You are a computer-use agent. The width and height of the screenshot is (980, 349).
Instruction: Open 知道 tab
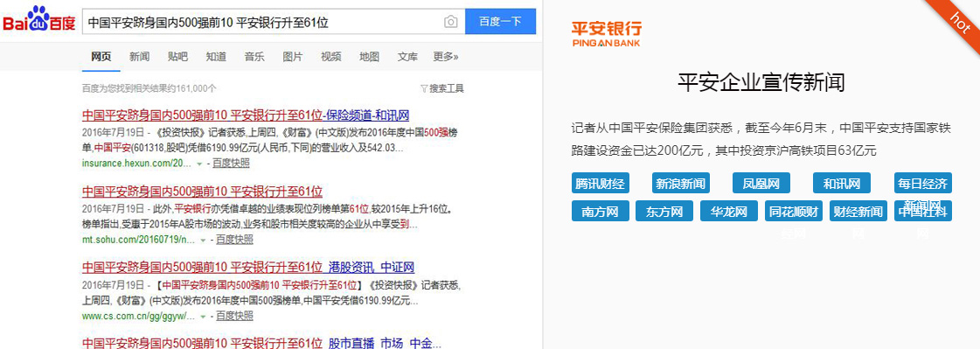point(216,56)
